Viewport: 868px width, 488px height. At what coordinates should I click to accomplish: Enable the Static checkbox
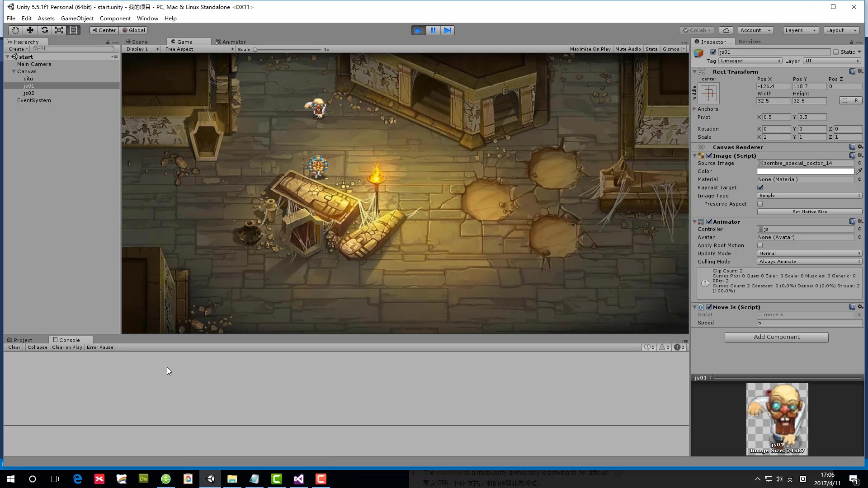tap(836, 52)
